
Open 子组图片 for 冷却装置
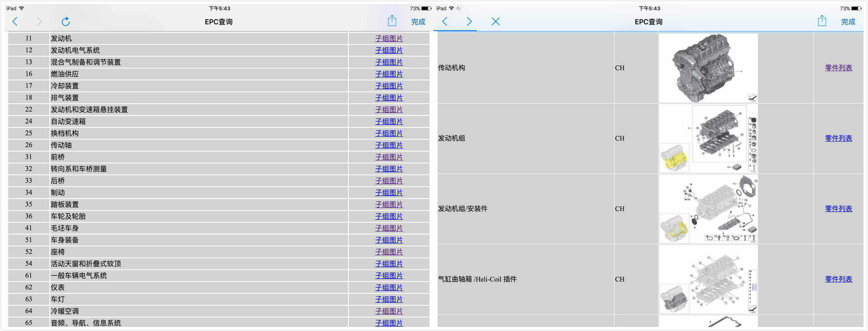point(389,86)
